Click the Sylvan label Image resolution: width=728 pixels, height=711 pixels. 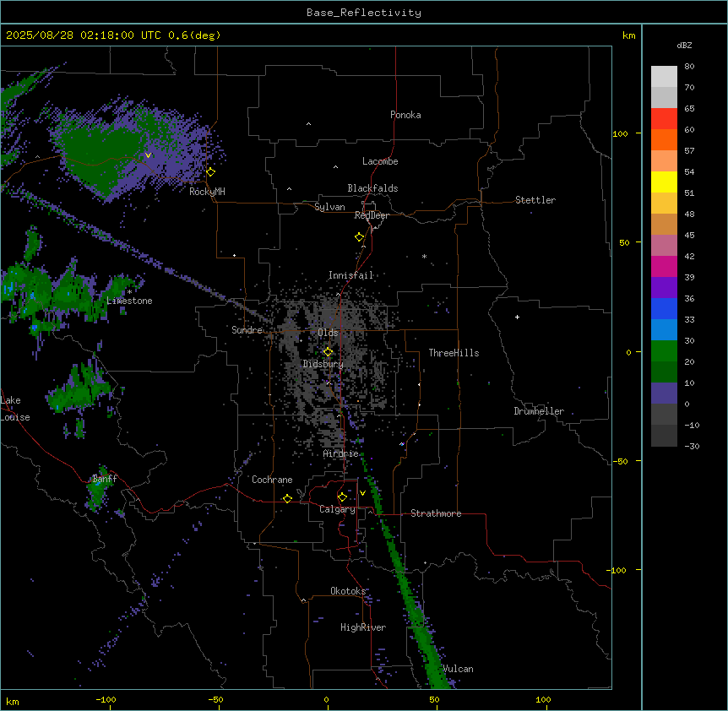(x=329, y=207)
